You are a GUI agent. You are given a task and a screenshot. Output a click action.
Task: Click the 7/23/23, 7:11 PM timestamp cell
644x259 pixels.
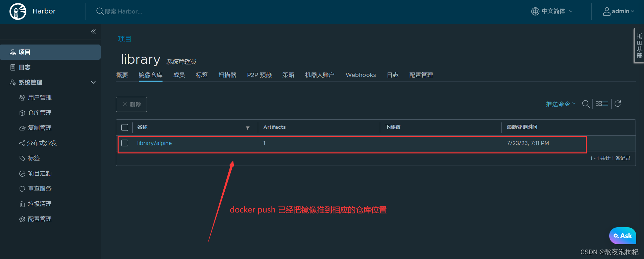point(528,143)
